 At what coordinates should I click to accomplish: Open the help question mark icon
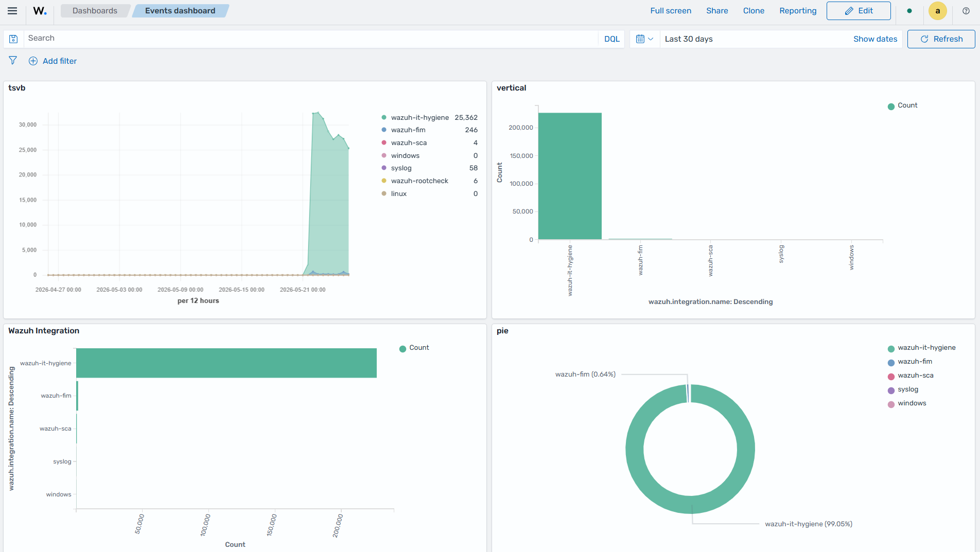click(x=966, y=11)
